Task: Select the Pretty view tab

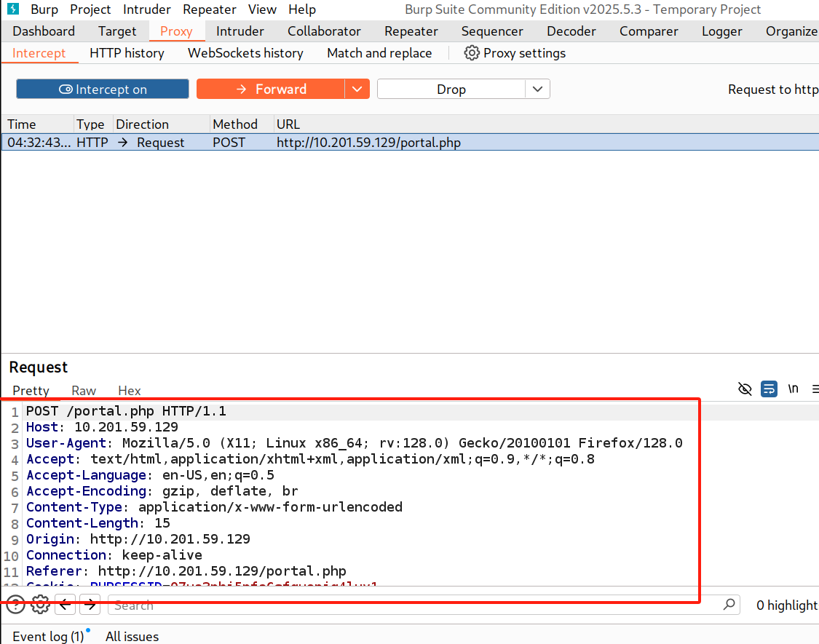Action: [x=31, y=391]
